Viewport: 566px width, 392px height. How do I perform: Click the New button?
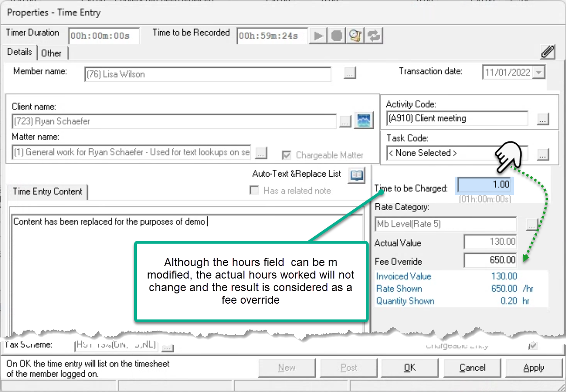(287, 368)
